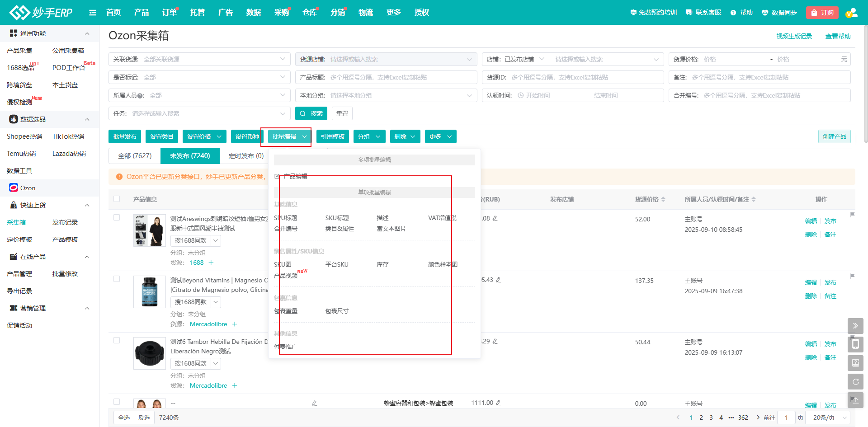Click the back-to-top arrow icon
868x427 pixels.
pyautogui.click(x=855, y=400)
